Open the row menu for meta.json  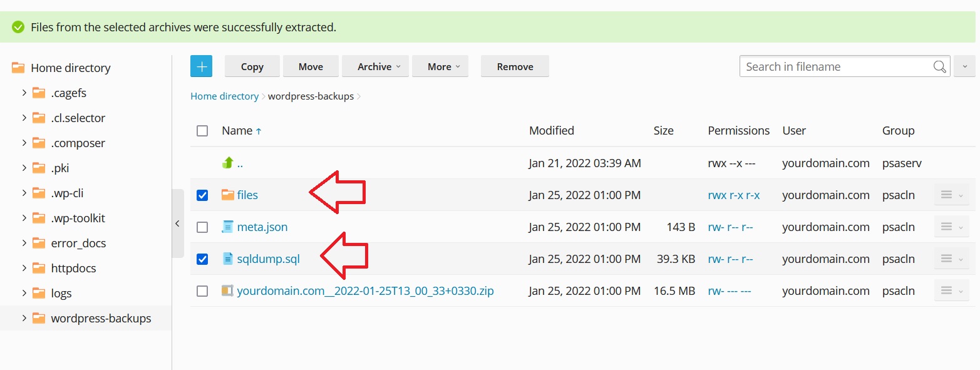tap(951, 227)
